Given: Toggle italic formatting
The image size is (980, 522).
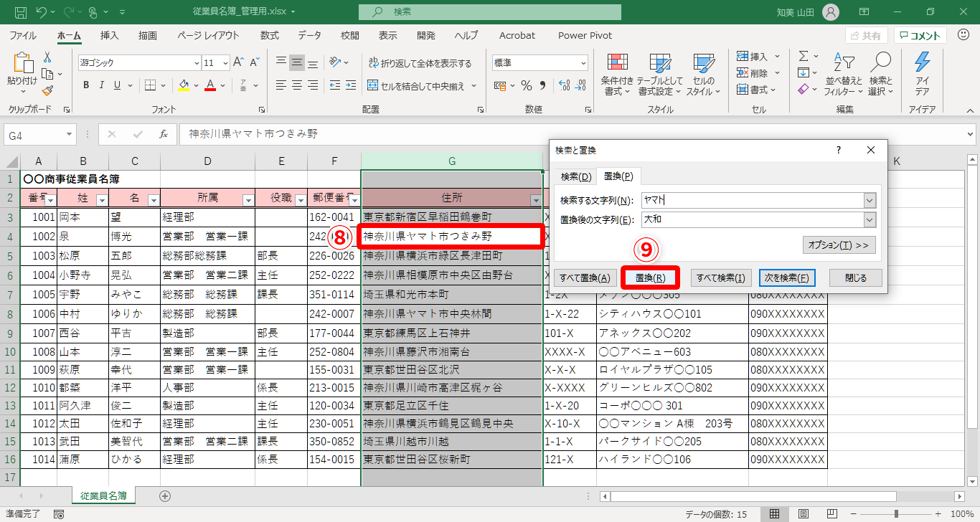Looking at the screenshot, I should (103, 85).
